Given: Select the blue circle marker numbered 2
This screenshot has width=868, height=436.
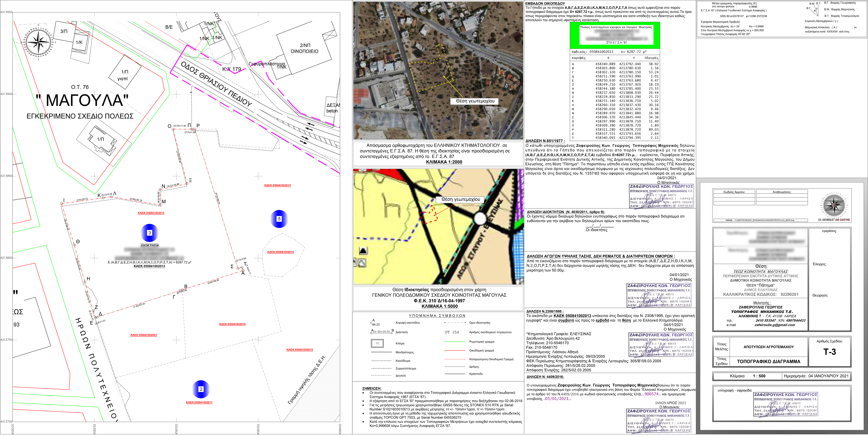Looking at the screenshot, I should [201, 389].
